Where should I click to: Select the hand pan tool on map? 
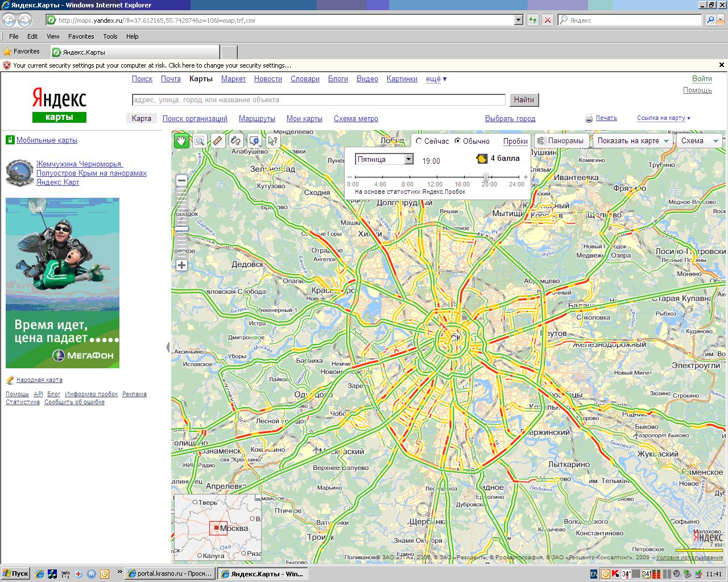(x=181, y=141)
